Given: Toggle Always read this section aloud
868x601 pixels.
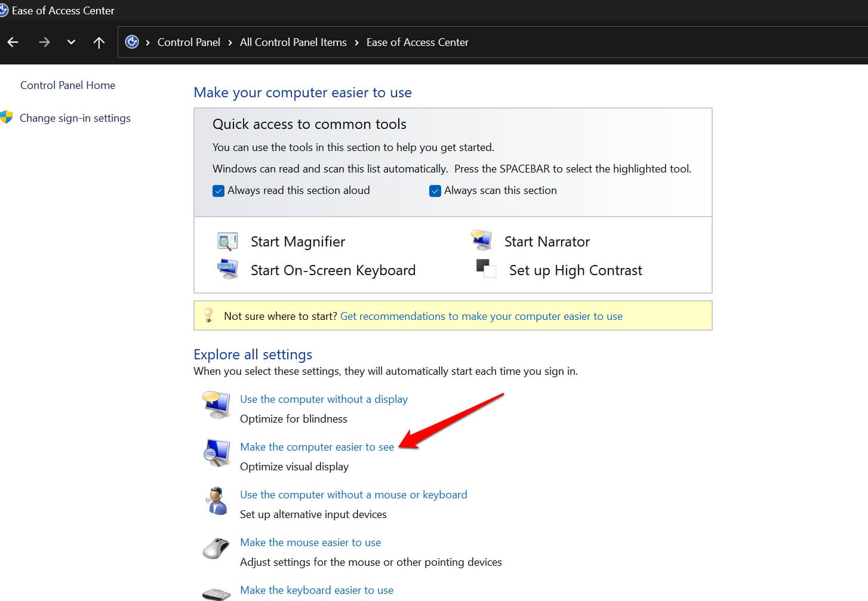Looking at the screenshot, I should click(218, 191).
